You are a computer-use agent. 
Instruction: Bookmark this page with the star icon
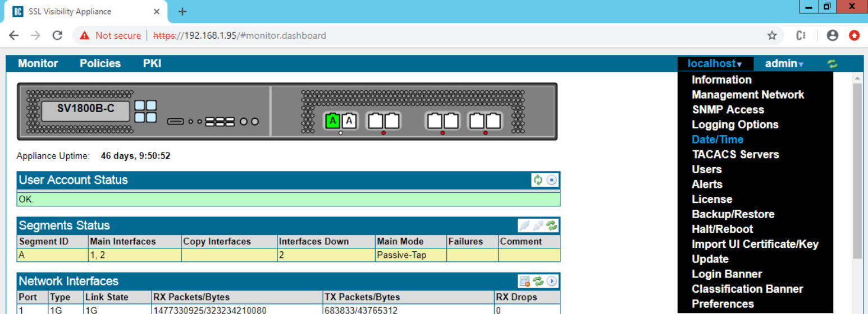pos(772,35)
